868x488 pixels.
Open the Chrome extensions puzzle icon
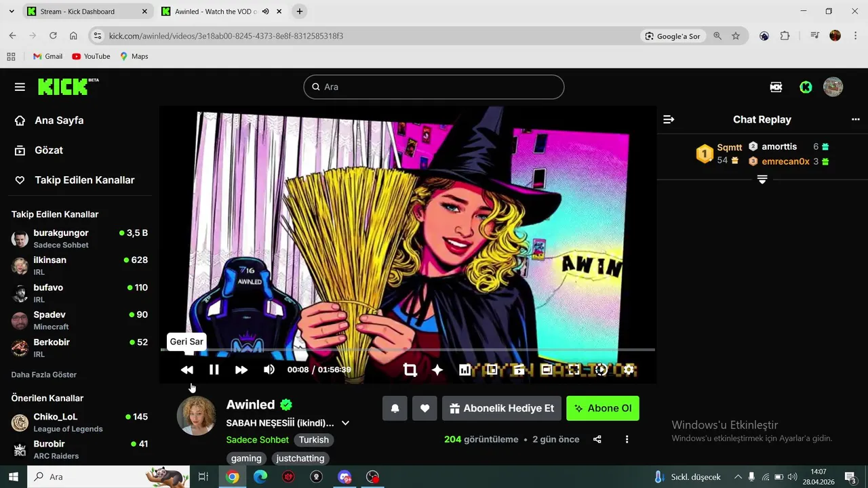[785, 36]
